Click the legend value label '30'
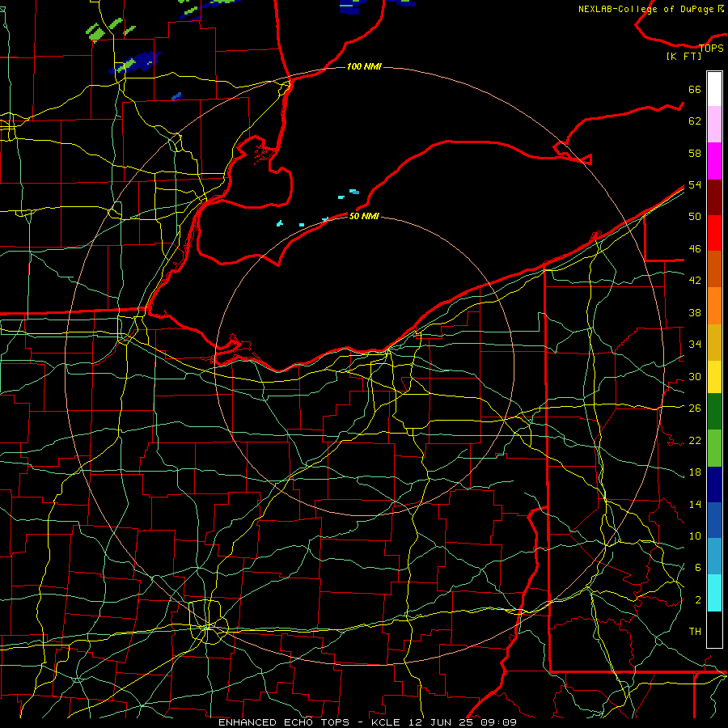Image resolution: width=728 pixels, height=728 pixels. (695, 376)
